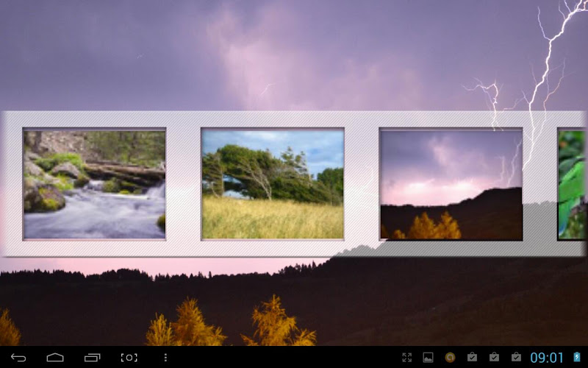
Task: Tap the Android back navigation button
Action: (x=18, y=358)
